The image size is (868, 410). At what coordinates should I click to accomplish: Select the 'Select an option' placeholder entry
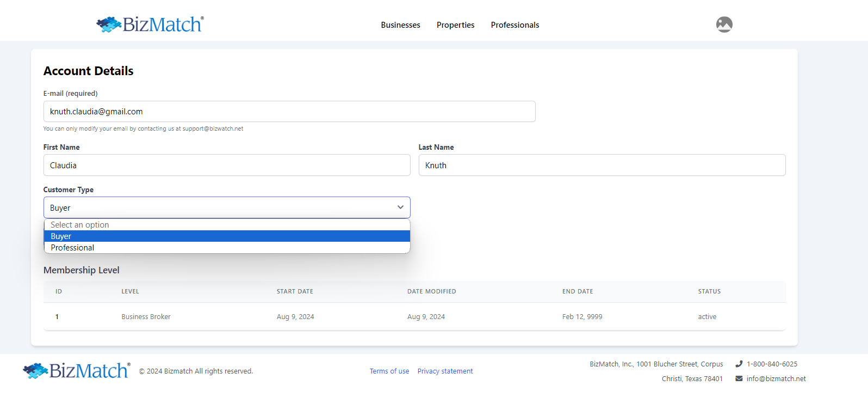coord(80,225)
